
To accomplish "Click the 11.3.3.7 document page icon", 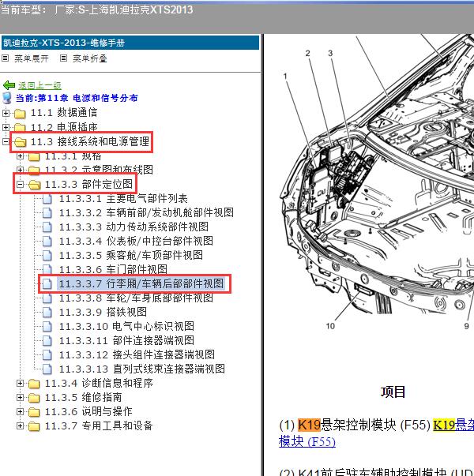I will (x=47, y=284).
